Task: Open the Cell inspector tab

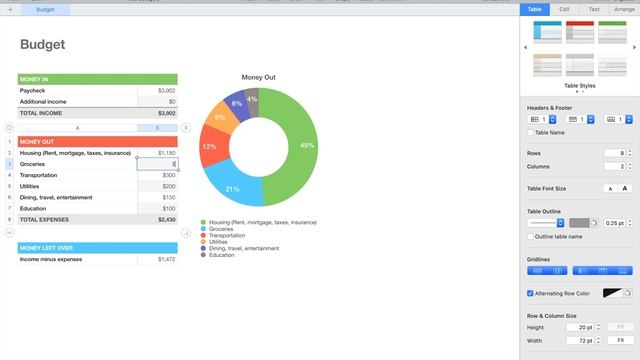Action: point(564,9)
